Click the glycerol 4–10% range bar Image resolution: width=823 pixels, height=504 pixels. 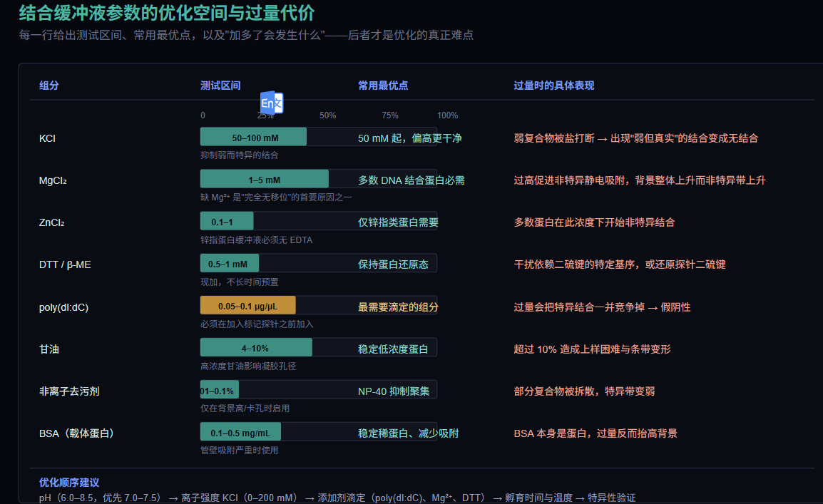pos(256,347)
